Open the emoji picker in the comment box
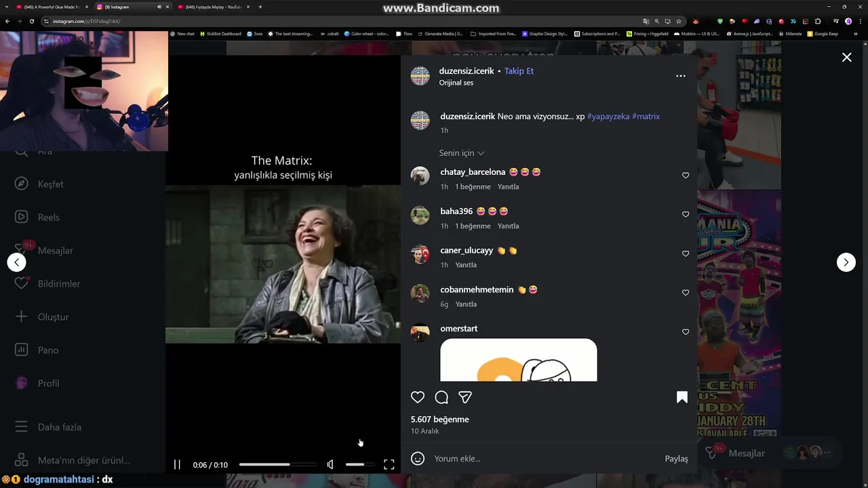868x488 pixels. coord(418,459)
